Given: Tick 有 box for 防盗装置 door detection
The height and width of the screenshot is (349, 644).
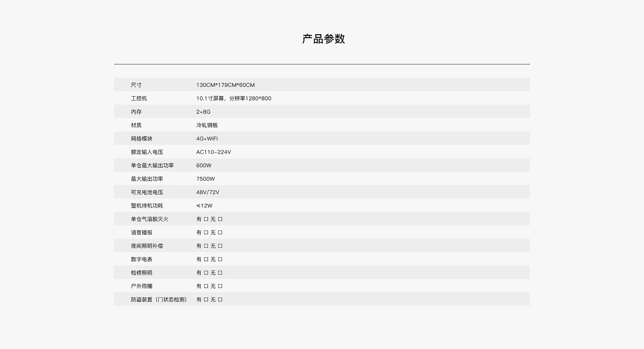Looking at the screenshot, I should pos(206,299).
